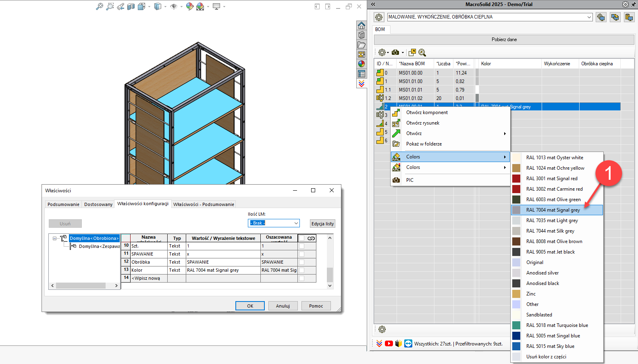The width and height of the screenshot is (638, 364).
Task: Click the Pobierz dane button
Action: coord(504,40)
